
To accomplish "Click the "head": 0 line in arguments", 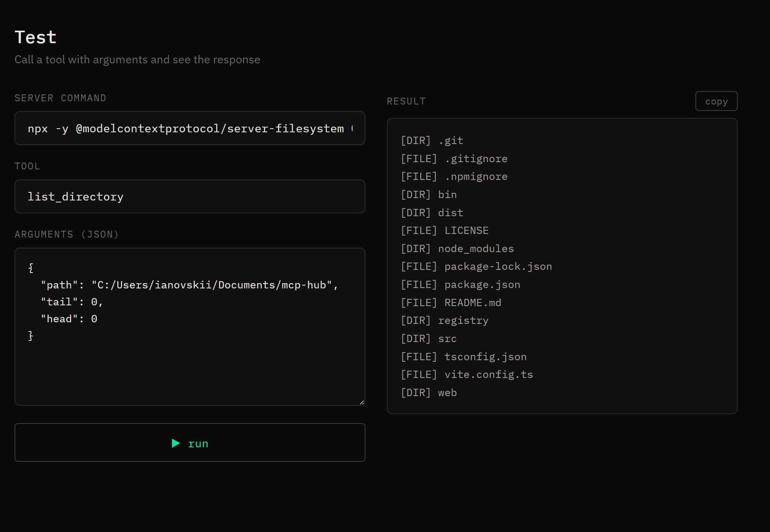I will [69, 319].
